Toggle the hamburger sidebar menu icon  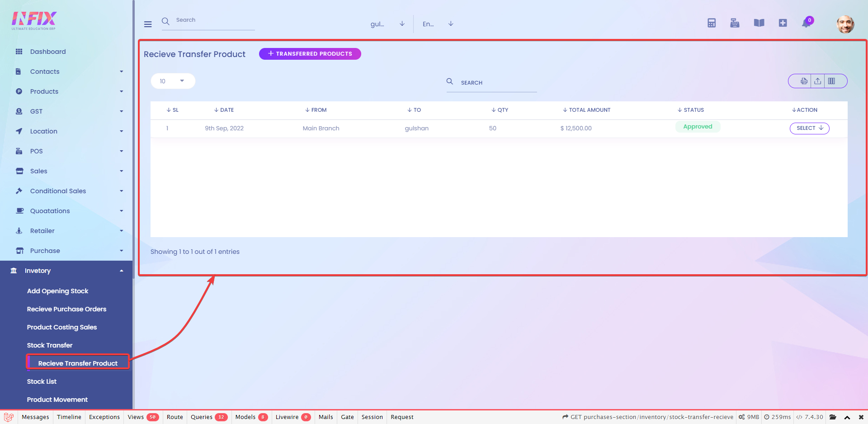coord(148,24)
